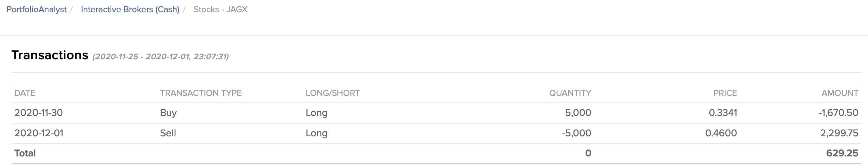The width and height of the screenshot is (868, 168).
Task: Go to Interactive Brokers (Cash) breadcrumb
Action: pos(130,9)
